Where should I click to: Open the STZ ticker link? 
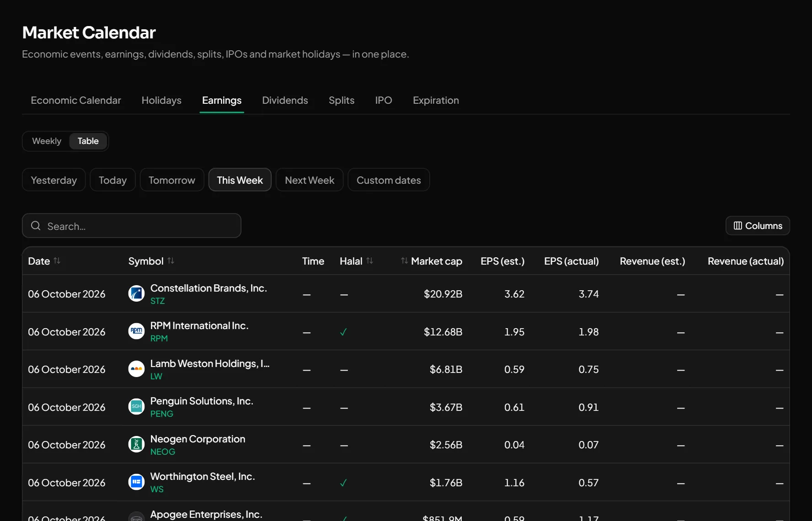(157, 301)
